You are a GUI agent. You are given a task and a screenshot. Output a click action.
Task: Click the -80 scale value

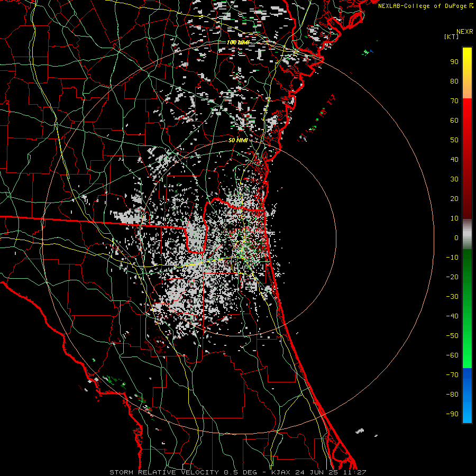(x=452, y=395)
